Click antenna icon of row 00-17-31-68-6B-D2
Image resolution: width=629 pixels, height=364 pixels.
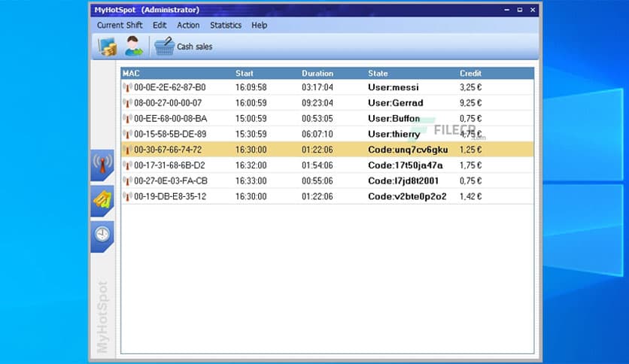[127, 165]
